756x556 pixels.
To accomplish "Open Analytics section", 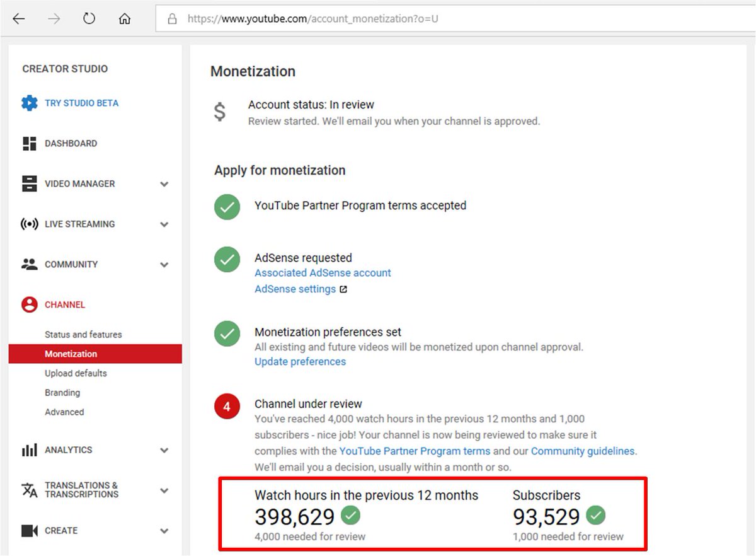I will pos(68,449).
